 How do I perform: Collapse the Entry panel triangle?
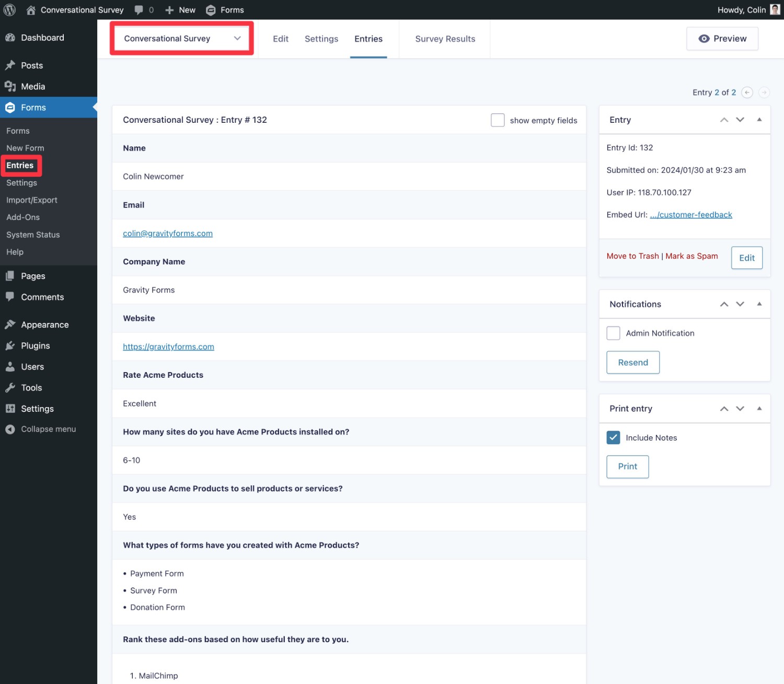click(x=759, y=120)
